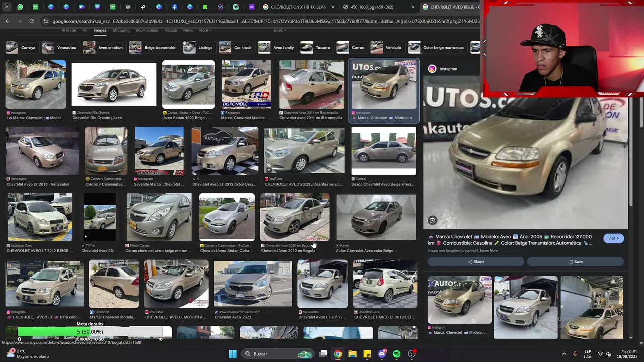Open Chevrolet Aveo LT 2013 Veneautos thumbnail
The width and height of the screenshot is (644, 362).
(x=42, y=151)
